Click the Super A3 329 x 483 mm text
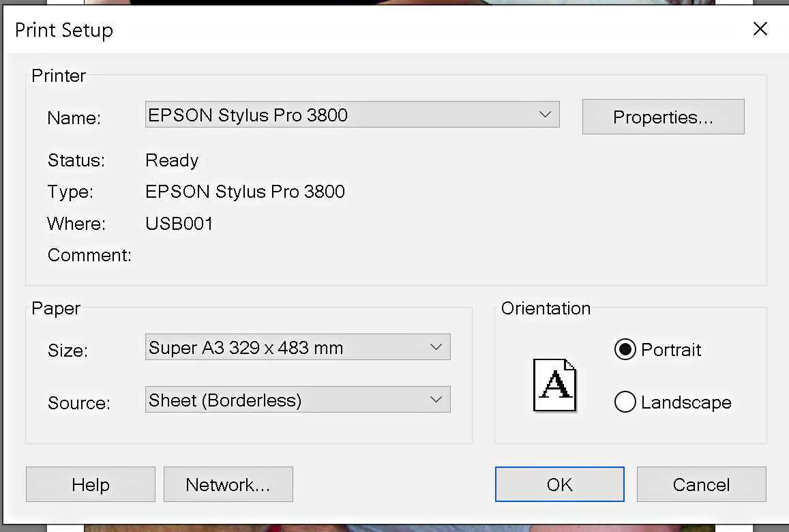 click(x=246, y=348)
